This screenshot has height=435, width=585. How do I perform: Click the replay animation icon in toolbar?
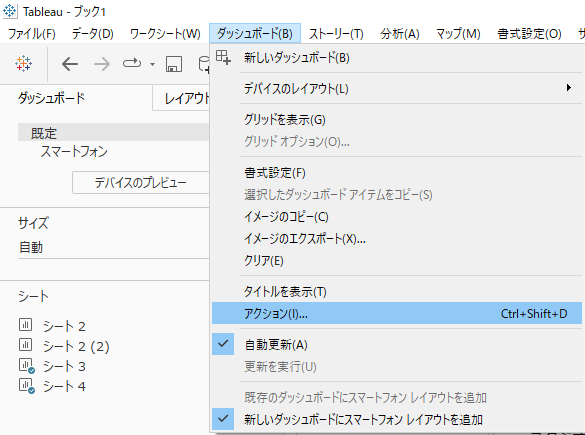pyautogui.click(x=132, y=63)
